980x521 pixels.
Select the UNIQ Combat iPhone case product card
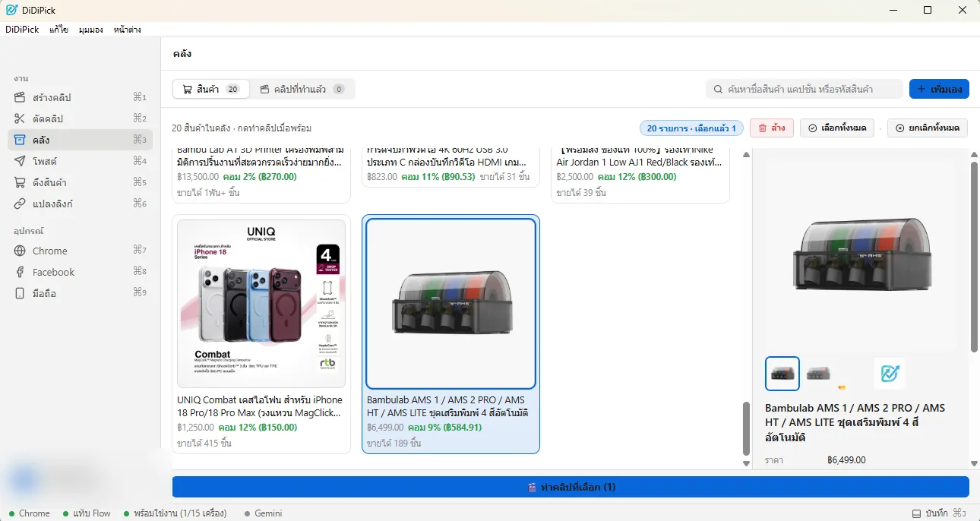pyautogui.click(x=261, y=334)
